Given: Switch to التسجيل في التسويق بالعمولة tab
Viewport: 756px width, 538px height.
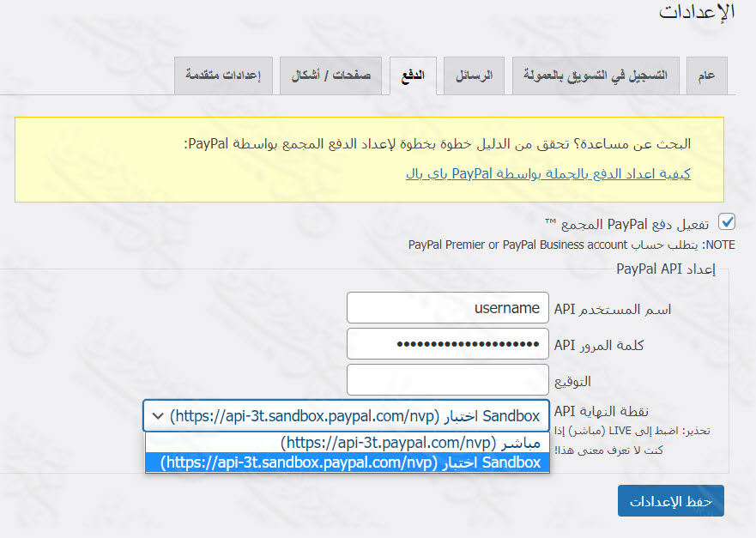Looking at the screenshot, I should [x=596, y=76].
